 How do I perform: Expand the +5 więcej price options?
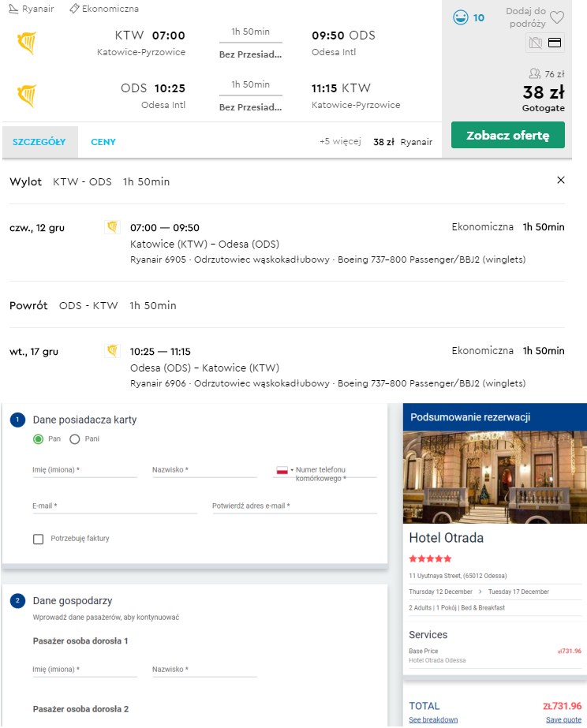click(x=340, y=141)
